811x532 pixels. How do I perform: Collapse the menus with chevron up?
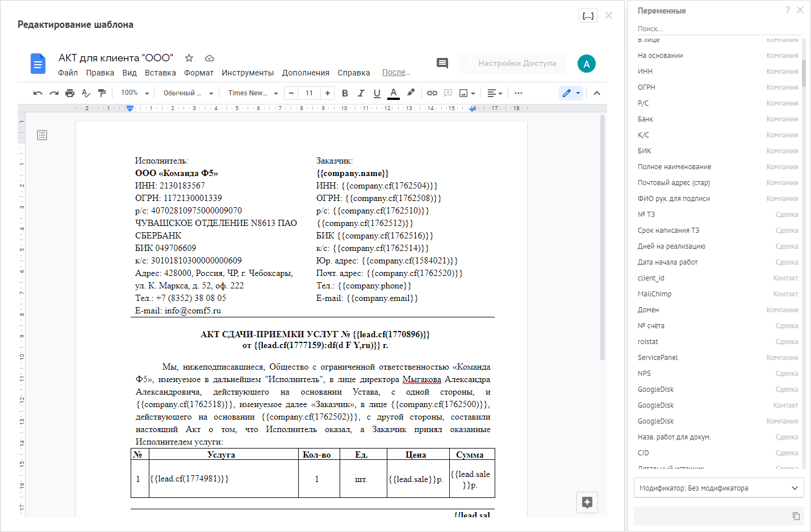pos(597,93)
